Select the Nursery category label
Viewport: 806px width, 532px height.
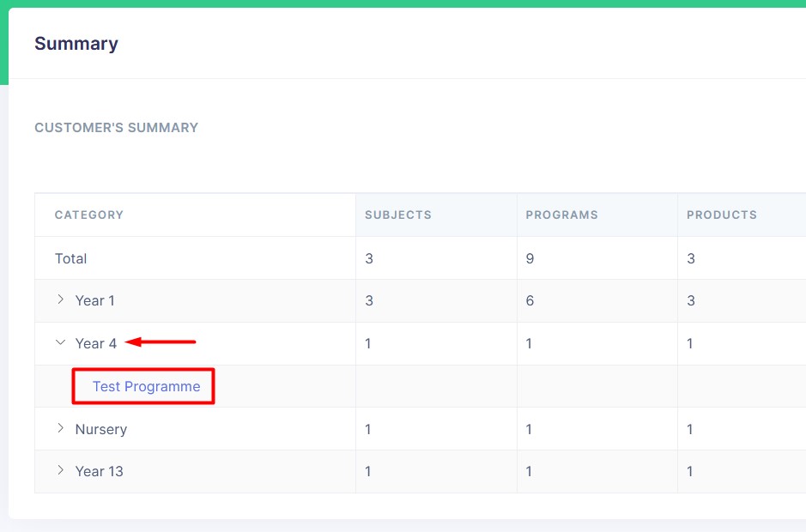click(100, 429)
